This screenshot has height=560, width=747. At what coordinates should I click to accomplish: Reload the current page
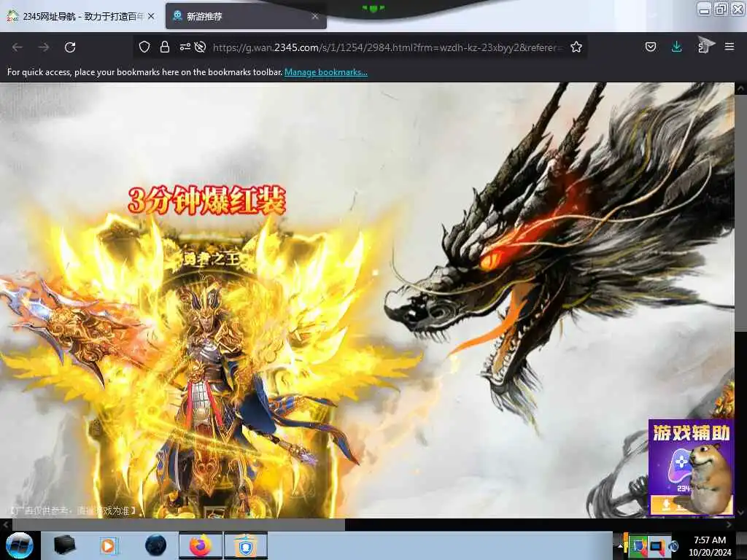(70, 47)
